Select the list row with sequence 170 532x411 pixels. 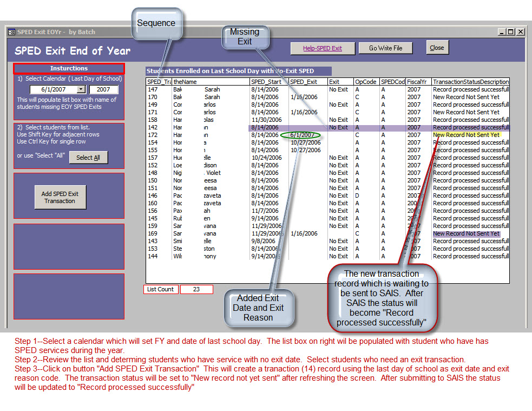(x=328, y=97)
